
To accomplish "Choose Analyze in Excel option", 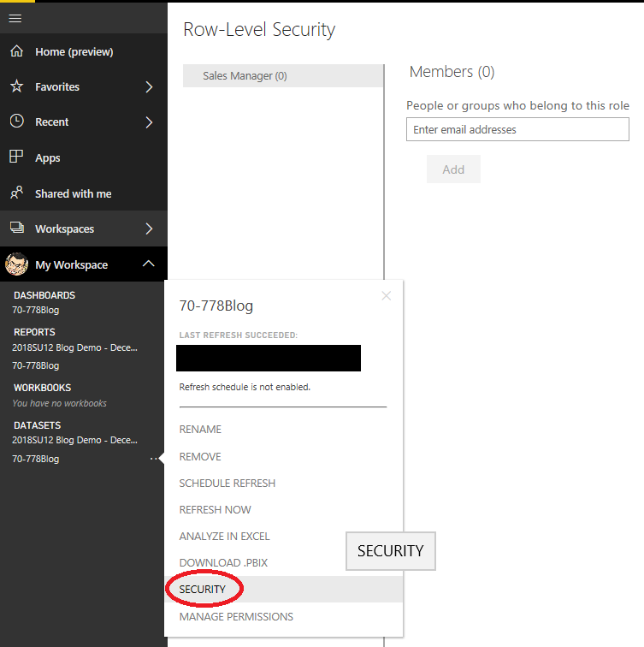I will click(224, 537).
